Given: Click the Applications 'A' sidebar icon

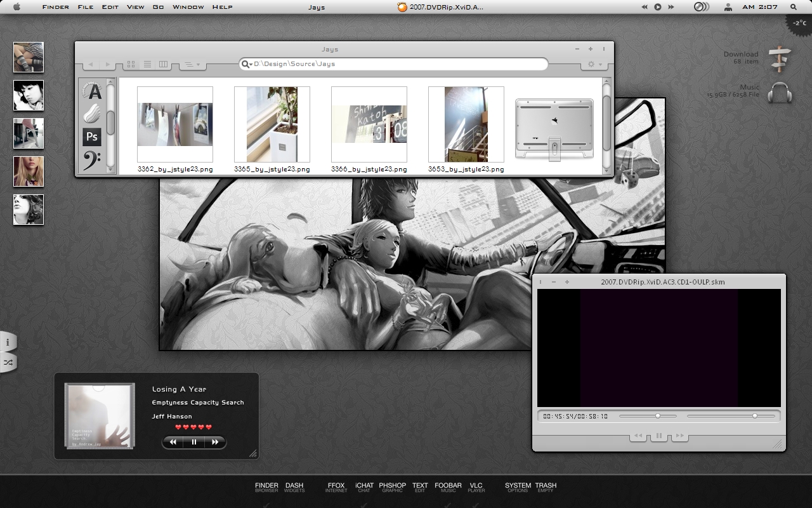Looking at the screenshot, I should [93, 91].
